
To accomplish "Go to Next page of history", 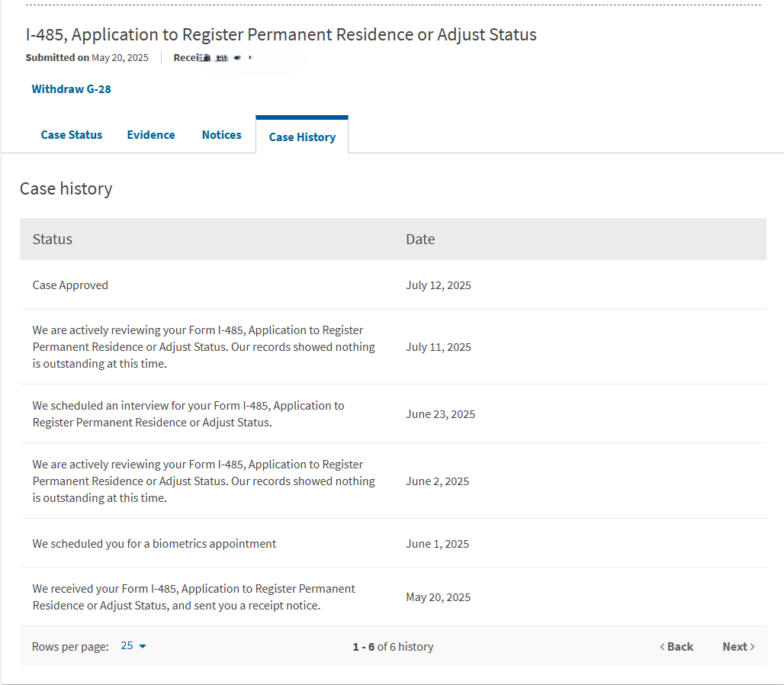I will [738, 647].
